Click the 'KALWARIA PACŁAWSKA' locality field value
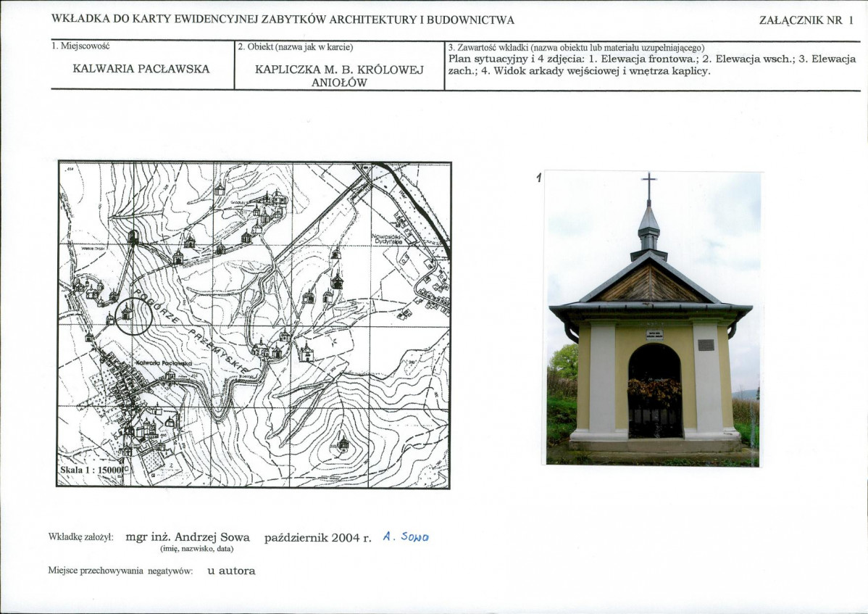Viewport: 868px width, 614px height. coord(141,69)
